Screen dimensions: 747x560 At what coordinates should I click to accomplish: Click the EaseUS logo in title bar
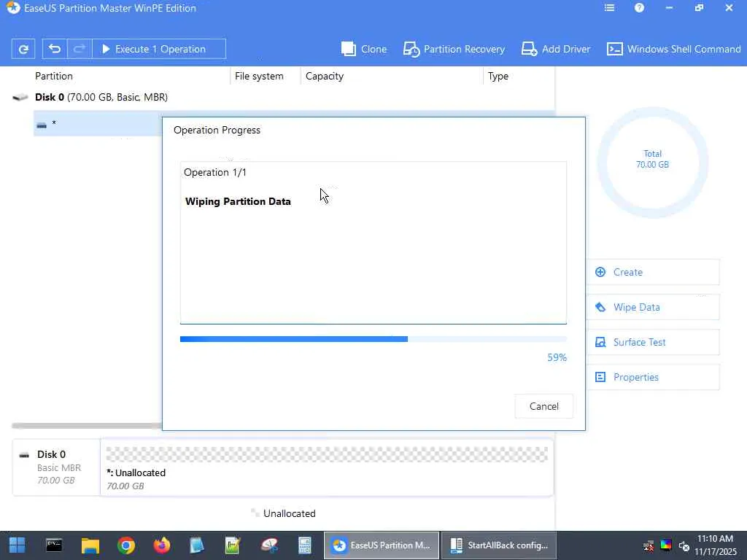click(13, 7)
